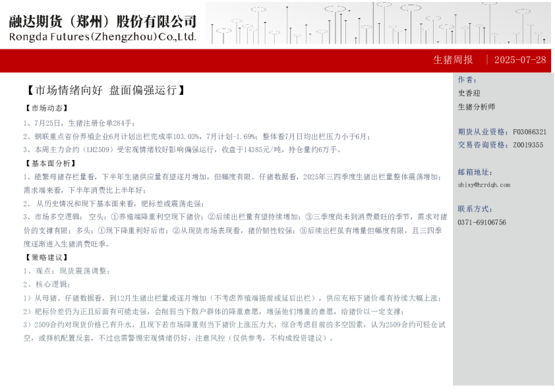Click the phone number 0371-69106756
The width and height of the screenshot is (555, 392).
482,223
